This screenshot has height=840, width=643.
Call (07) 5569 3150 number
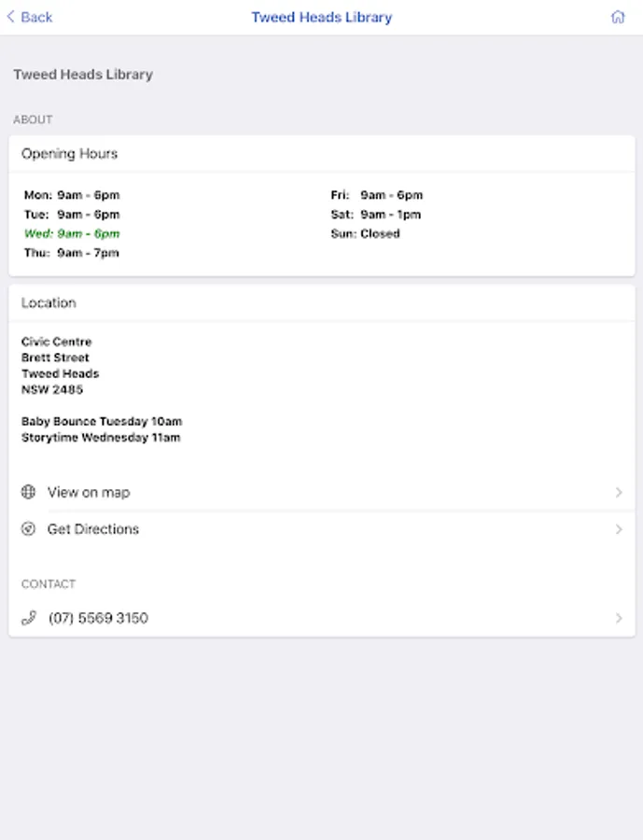coord(321,618)
